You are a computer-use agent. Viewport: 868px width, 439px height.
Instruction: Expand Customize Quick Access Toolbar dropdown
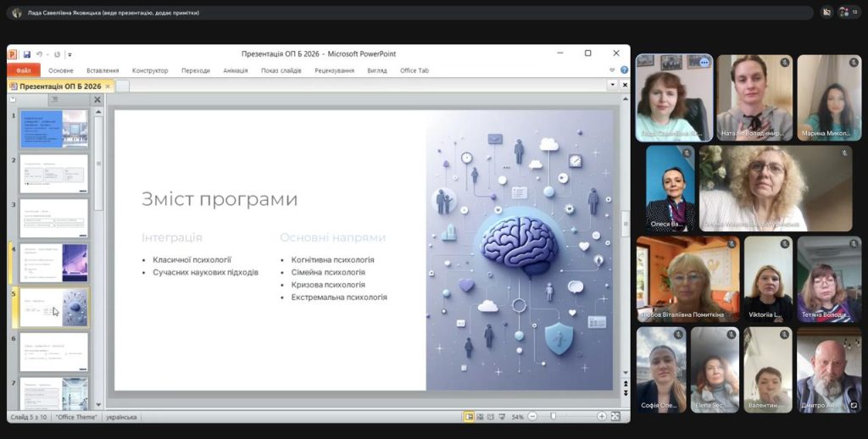pyautogui.click(x=70, y=54)
